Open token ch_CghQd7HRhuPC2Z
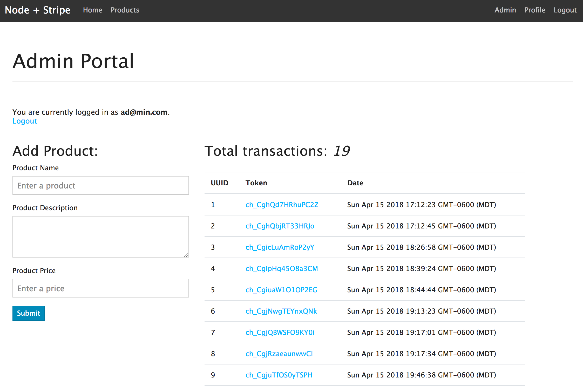 tap(282, 205)
